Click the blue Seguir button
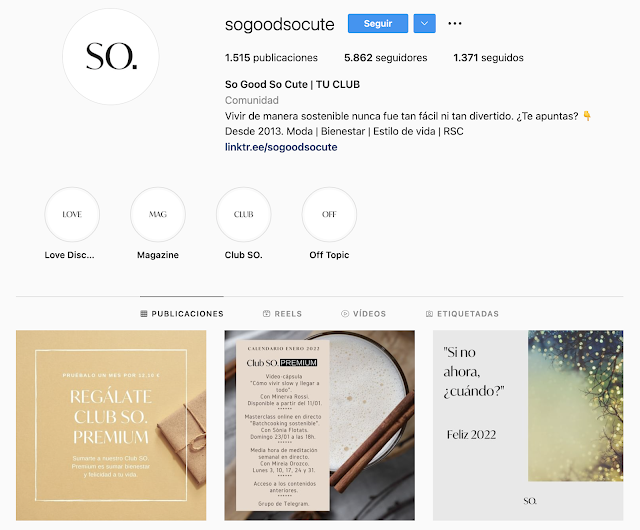Viewport: 640px width, 530px height. (378, 24)
